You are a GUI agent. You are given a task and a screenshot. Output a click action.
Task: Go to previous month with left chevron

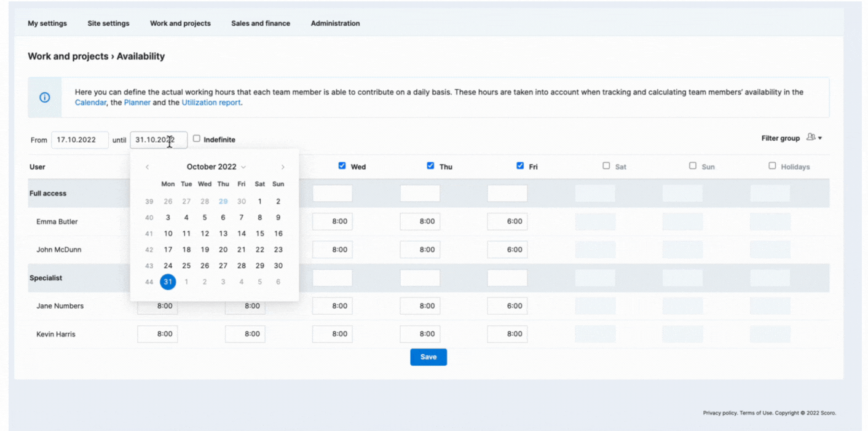[x=147, y=167]
